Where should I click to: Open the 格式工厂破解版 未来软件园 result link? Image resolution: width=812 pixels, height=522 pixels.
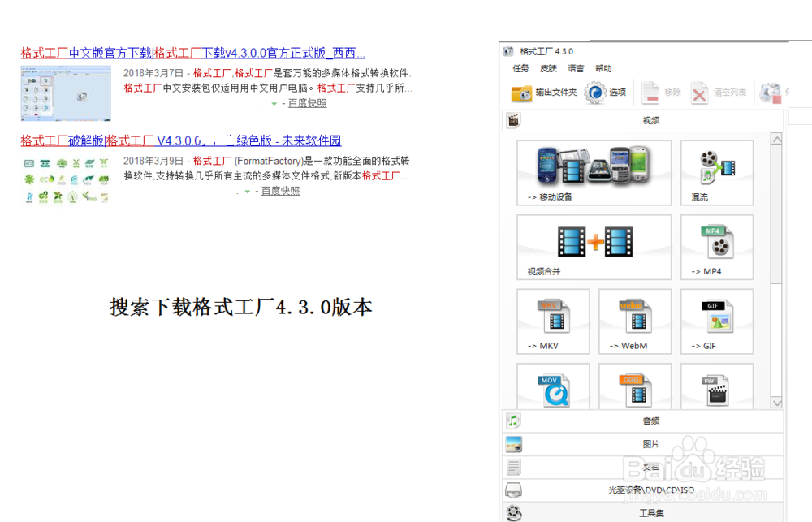point(181,140)
